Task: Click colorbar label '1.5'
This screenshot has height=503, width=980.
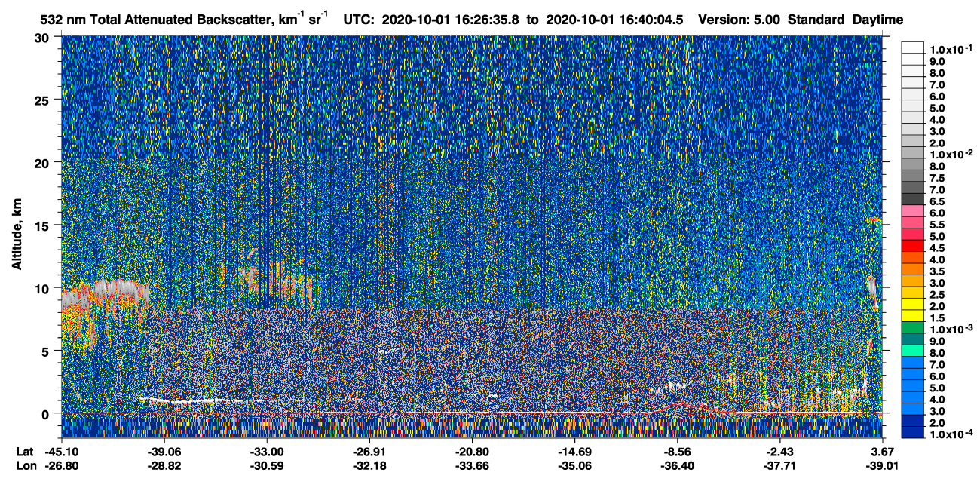Action: 937,318
